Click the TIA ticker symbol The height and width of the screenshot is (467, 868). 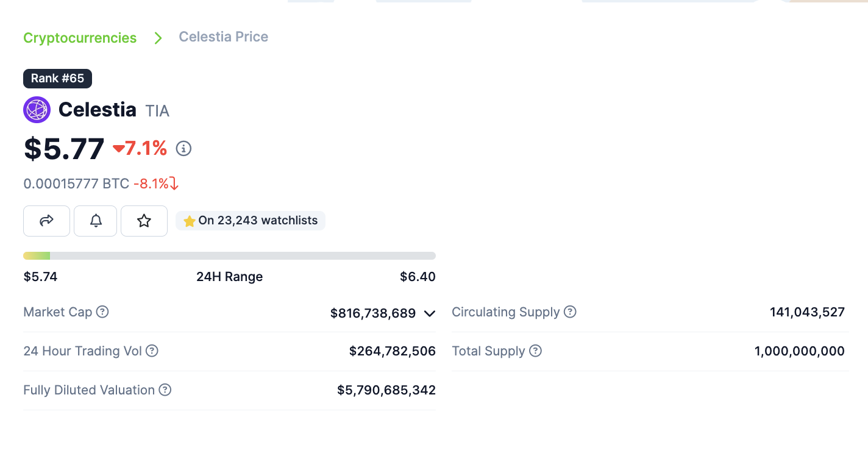pos(157,111)
